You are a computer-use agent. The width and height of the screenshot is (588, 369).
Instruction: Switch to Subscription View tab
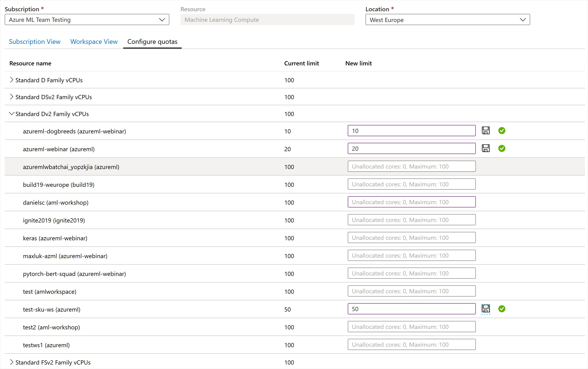coord(35,42)
